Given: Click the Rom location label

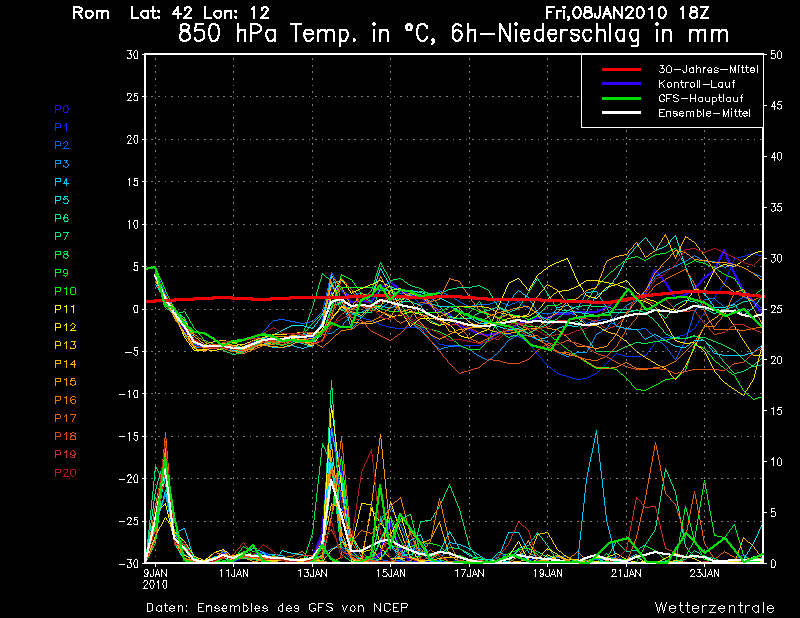Looking at the screenshot, I should click(90, 13).
